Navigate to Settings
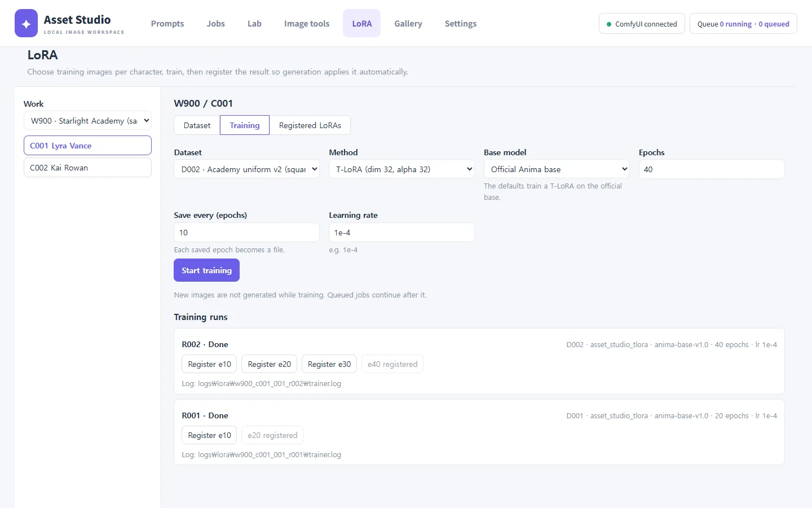Viewport: 812px width, 508px height. tap(461, 24)
